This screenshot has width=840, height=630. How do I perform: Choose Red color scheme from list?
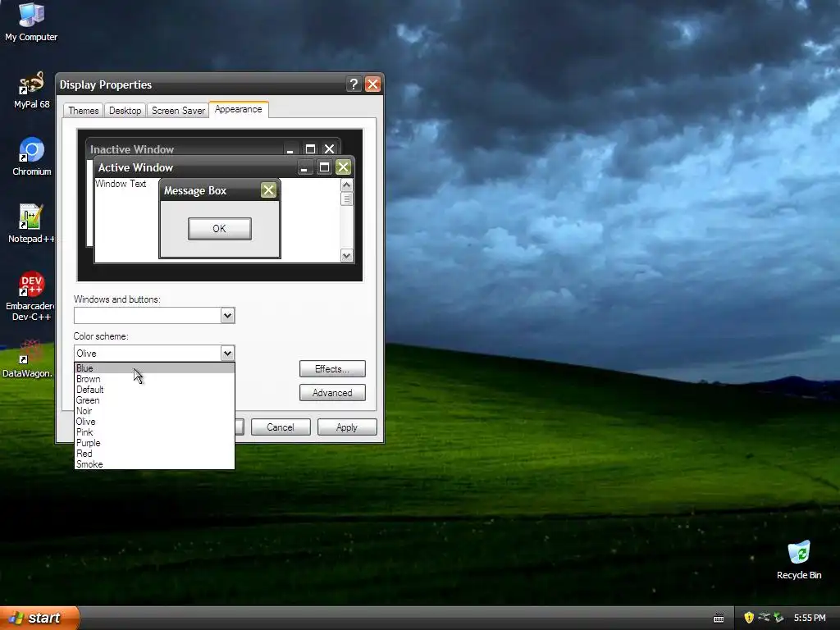pos(154,454)
